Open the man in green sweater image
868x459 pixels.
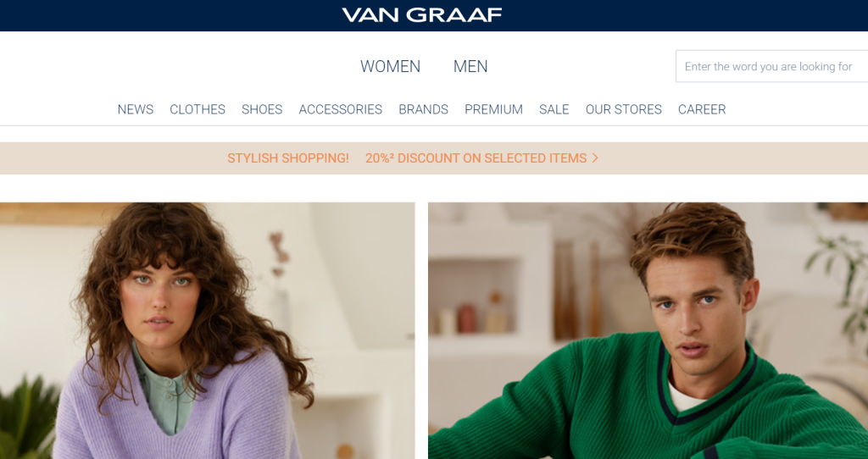click(648, 331)
